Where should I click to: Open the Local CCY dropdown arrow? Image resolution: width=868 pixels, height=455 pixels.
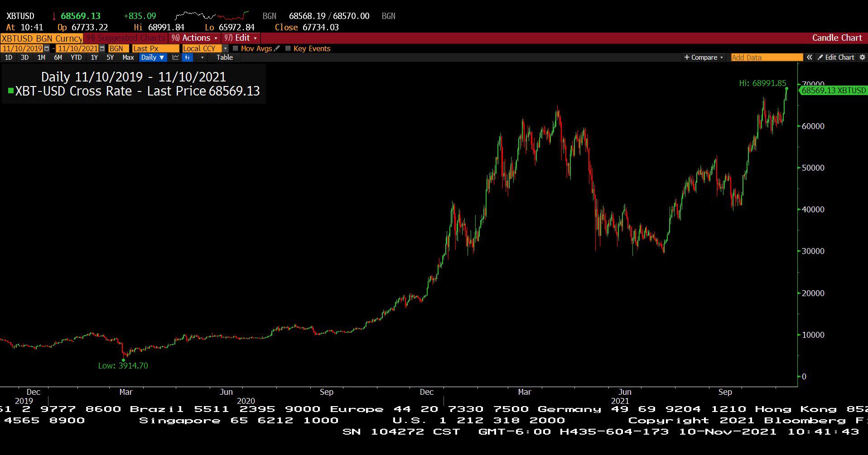pos(225,48)
